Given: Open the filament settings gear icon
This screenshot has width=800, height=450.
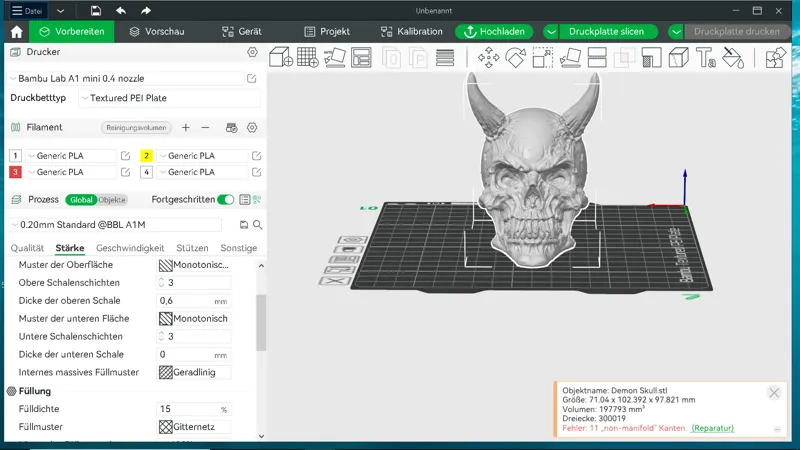Looking at the screenshot, I should click(252, 128).
